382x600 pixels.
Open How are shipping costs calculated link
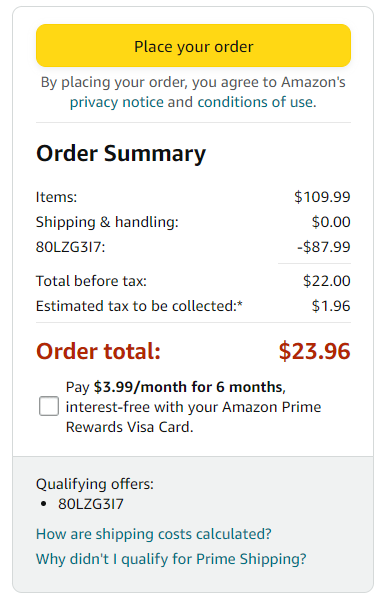[x=153, y=534]
